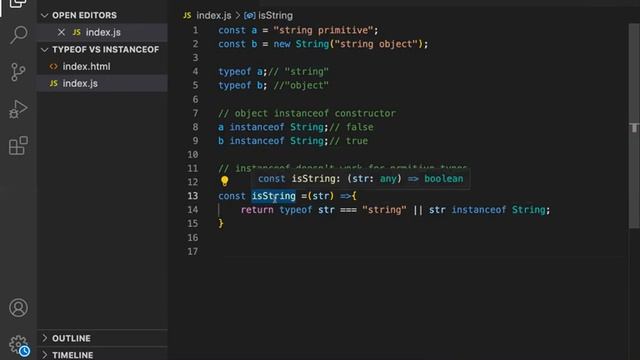Click 'any' type in the hover tooltip
Screen dimensions: 640x360
[x=388, y=179]
